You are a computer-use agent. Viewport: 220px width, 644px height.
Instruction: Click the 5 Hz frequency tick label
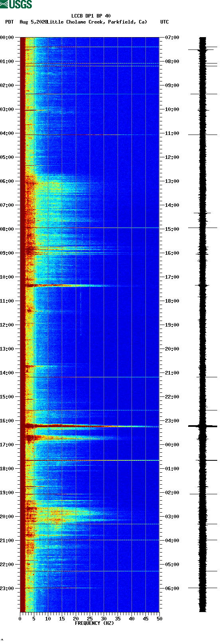(x=34, y=619)
